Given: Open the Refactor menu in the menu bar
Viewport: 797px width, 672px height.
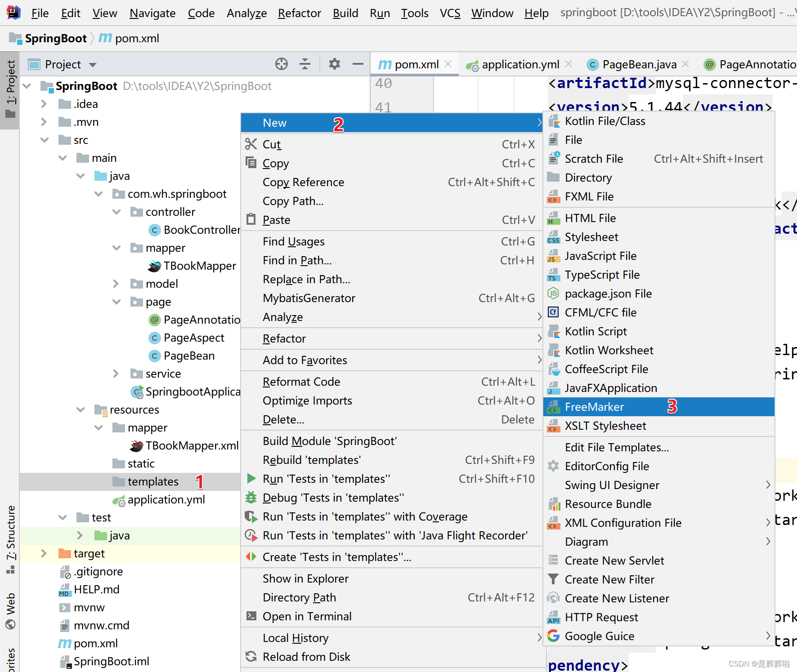Looking at the screenshot, I should [299, 13].
